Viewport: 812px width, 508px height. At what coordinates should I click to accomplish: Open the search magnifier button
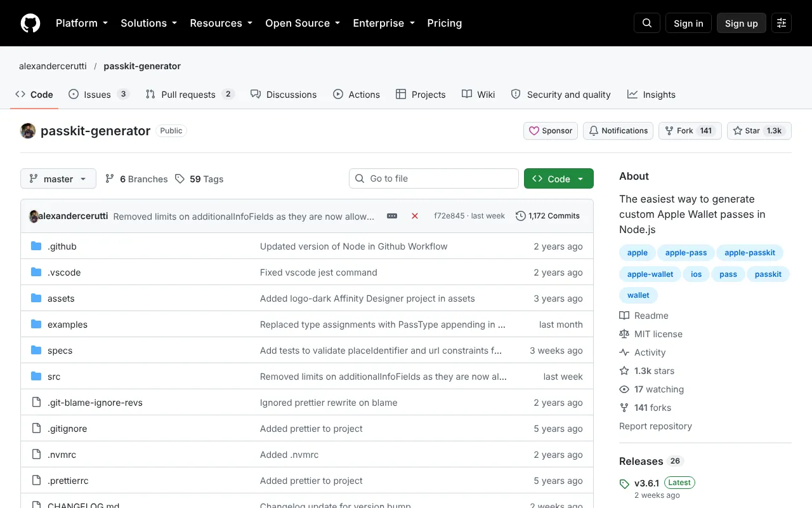[647, 23]
